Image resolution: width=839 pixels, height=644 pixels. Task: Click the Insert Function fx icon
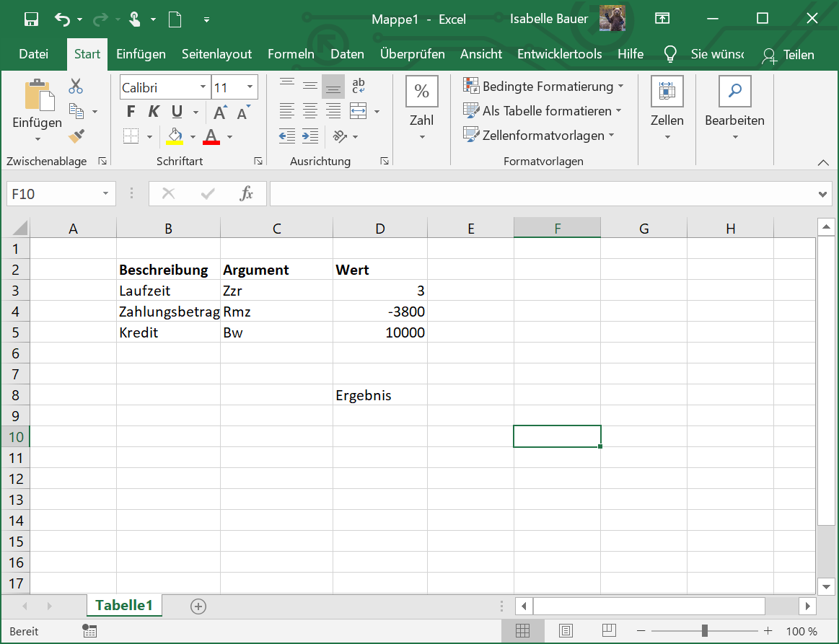(x=247, y=193)
